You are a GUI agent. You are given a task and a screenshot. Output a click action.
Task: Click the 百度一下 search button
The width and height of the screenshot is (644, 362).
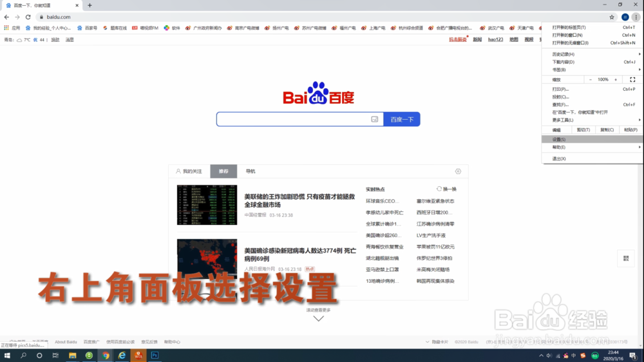coord(402,119)
